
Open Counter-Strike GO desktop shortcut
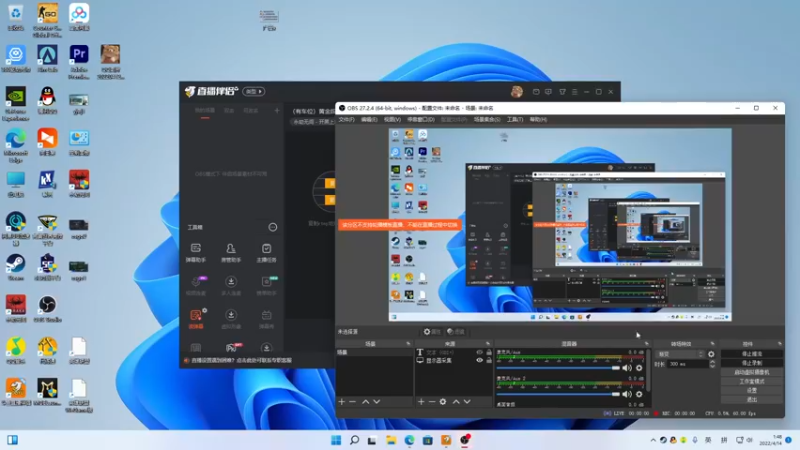[x=47, y=20]
